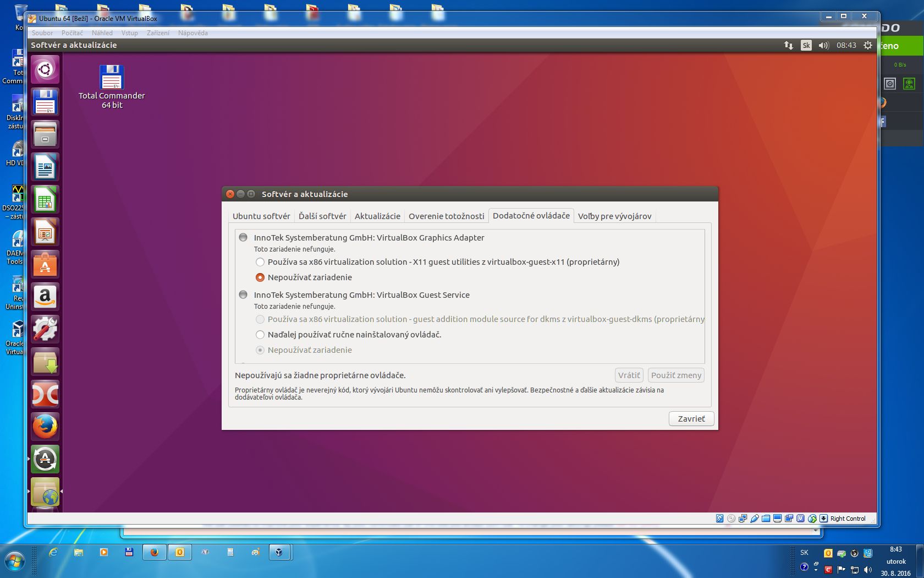Open LibreOffice Impress from launcher
The height and width of the screenshot is (578, 924).
click(x=45, y=232)
